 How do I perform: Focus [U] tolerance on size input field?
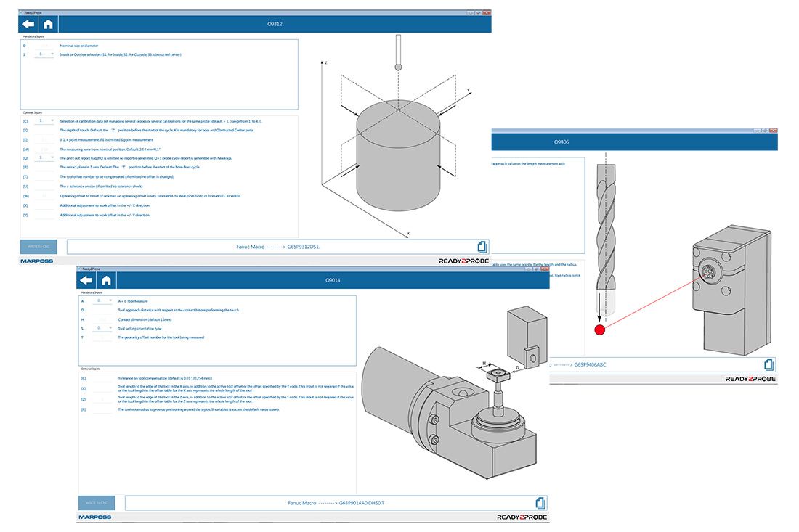(44, 187)
